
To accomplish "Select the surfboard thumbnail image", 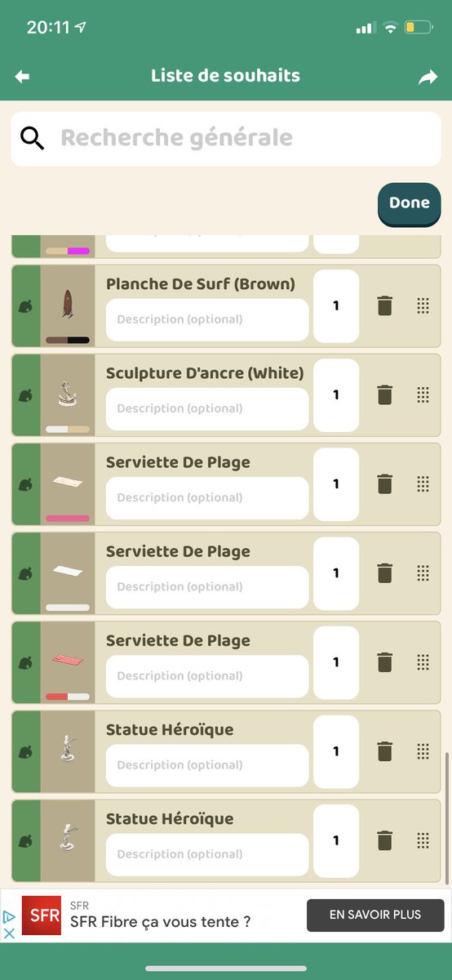I will click(68, 304).
